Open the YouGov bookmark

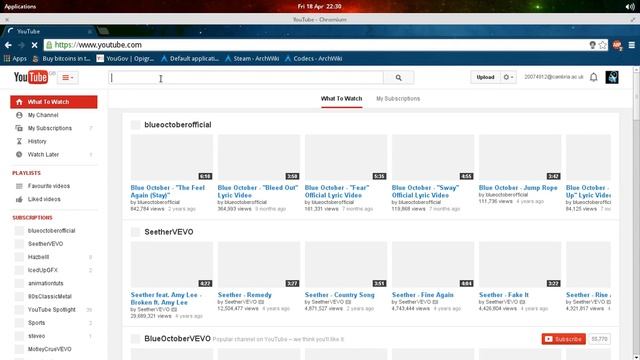[125, 59]
